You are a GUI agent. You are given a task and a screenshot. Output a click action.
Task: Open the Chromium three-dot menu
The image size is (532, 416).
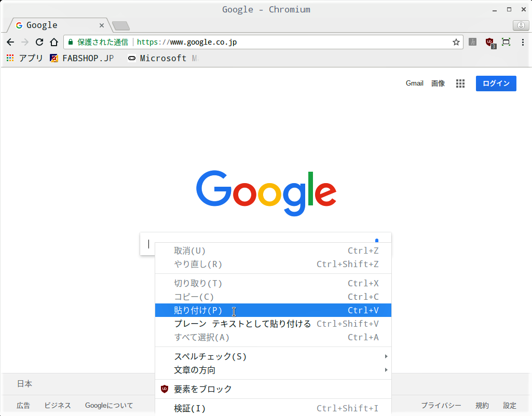coord(523,42)
